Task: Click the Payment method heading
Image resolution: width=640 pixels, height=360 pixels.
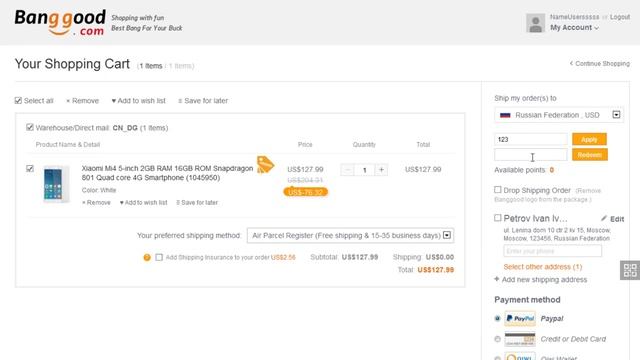Action: [x=527, y=300]
